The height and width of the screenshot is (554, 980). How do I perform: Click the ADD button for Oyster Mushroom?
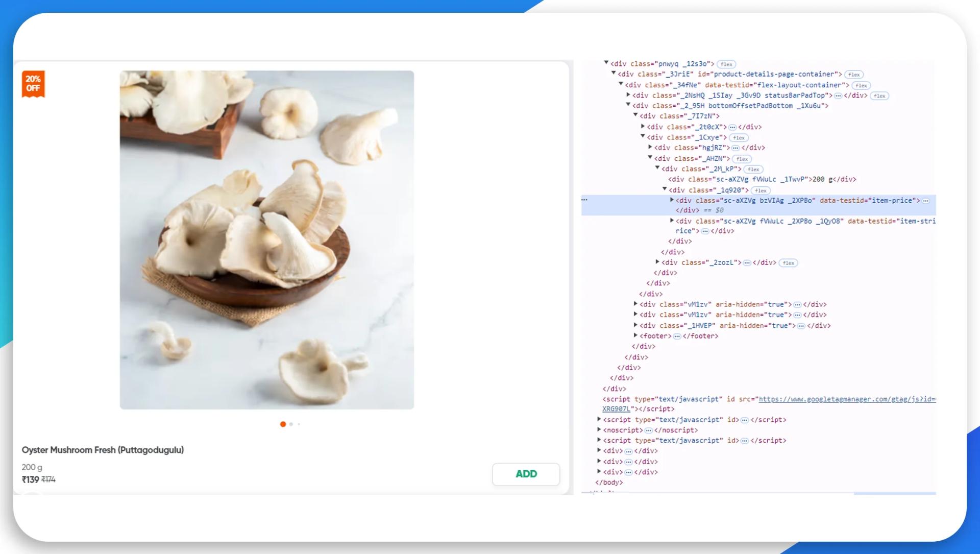pyautogui.click(x=526, y=474)
